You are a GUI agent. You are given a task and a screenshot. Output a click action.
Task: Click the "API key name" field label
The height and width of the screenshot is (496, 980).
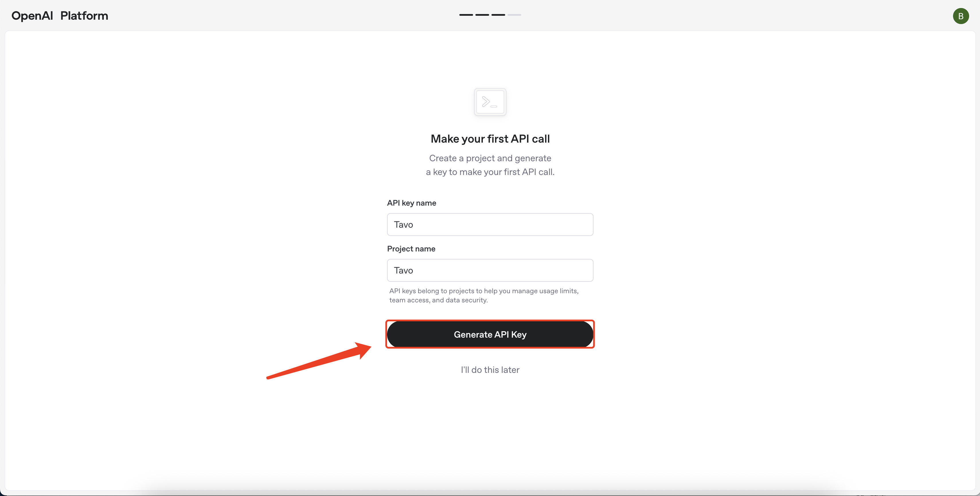pyautogui.click(x=412, y=203)
